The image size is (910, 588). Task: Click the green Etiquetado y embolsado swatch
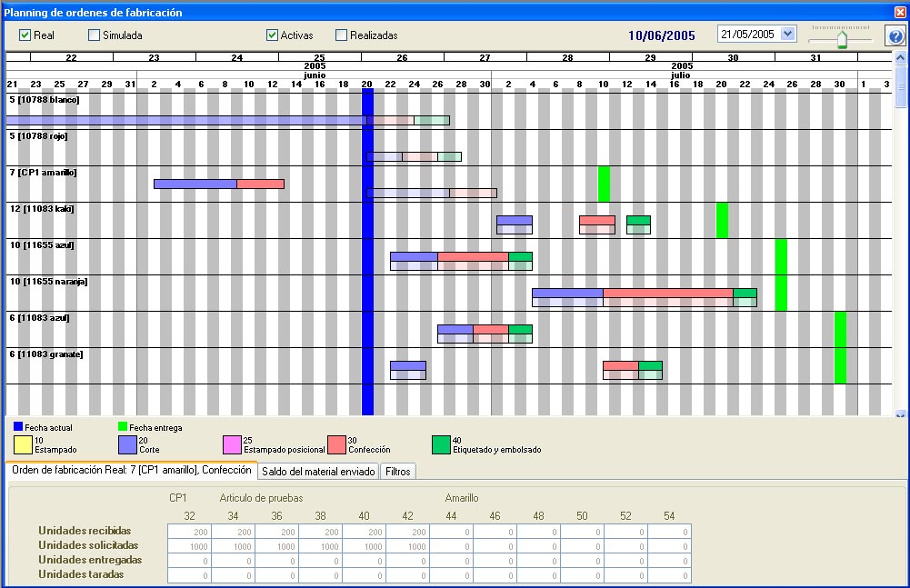click(441, 444)
